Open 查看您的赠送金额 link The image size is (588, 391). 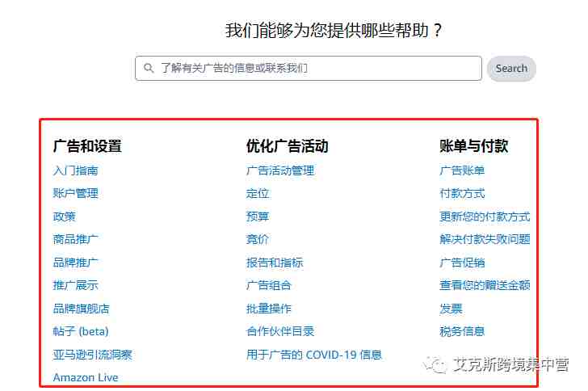(x=485, y=285)
